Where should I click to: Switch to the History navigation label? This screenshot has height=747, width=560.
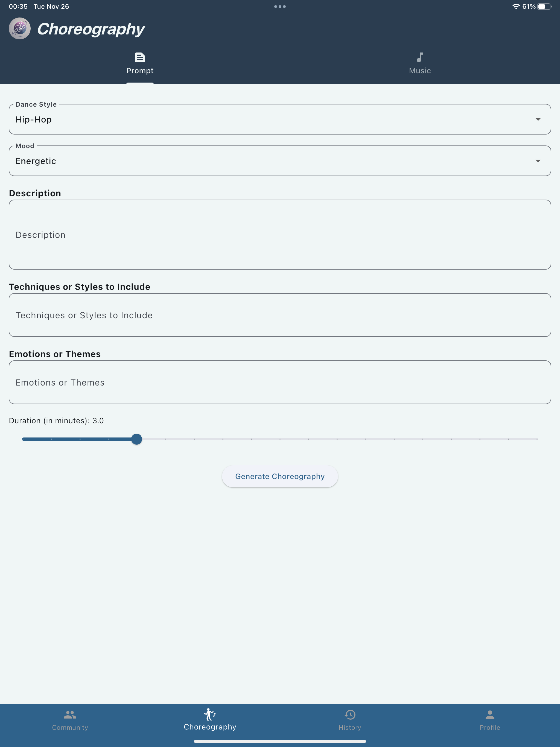[350, 727]
